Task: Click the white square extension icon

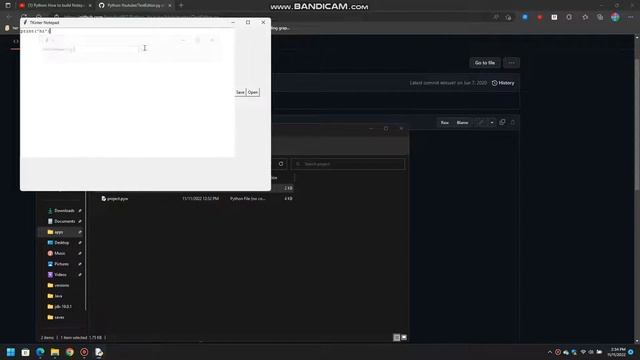Action: (x=554, y=17)
